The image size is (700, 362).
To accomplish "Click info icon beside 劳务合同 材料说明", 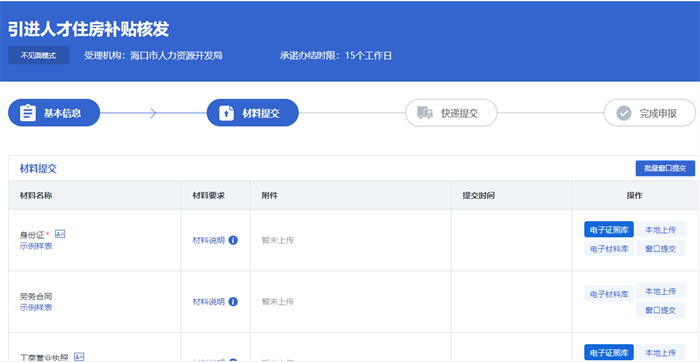I will tap(233, 302).
